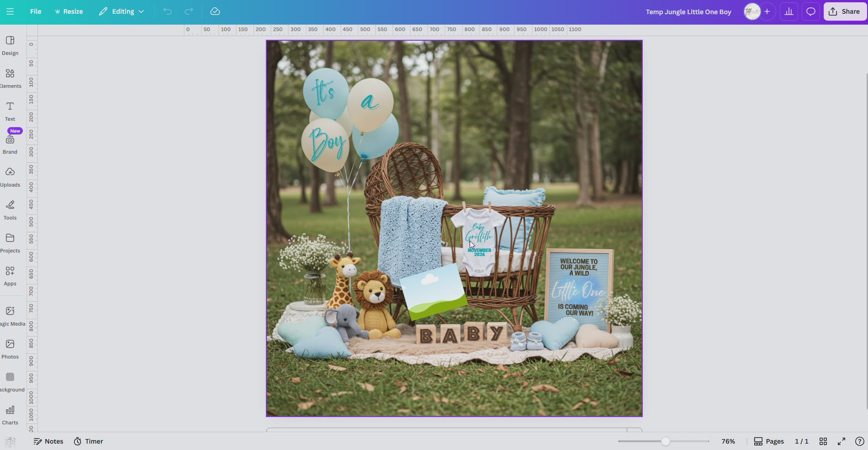The height and width of the screenshot is (450, 868).
Task: Open the File menu
Action: (35, 11)
